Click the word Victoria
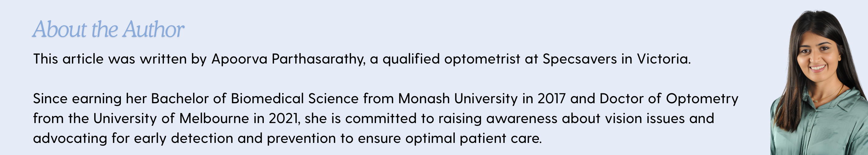The image size is (868, 155). [663, 59]
